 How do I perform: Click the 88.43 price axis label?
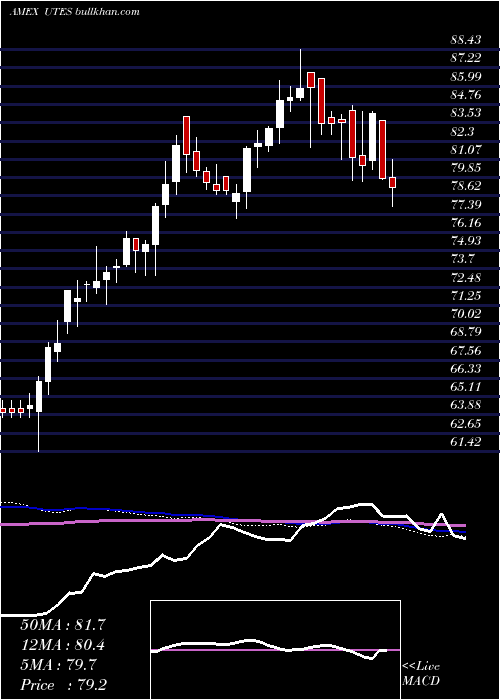click(466, 40)
